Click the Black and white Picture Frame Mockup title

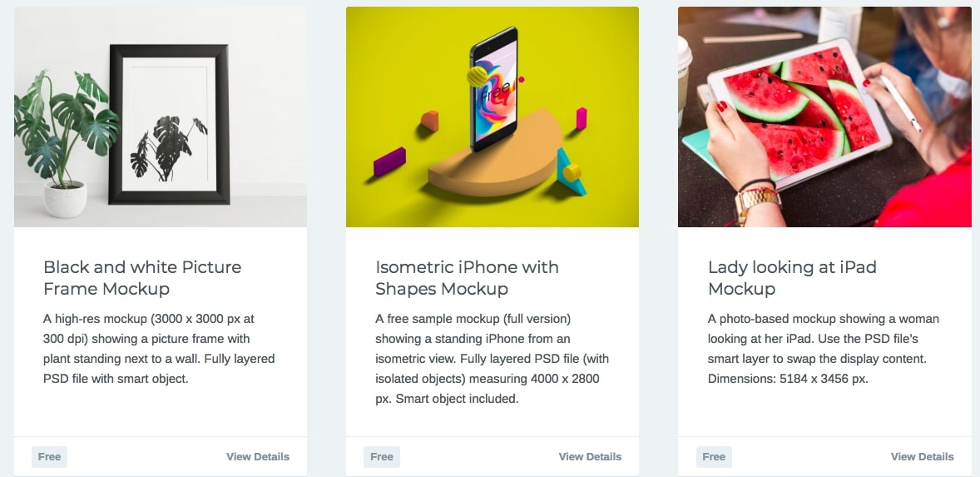[142, 278]
